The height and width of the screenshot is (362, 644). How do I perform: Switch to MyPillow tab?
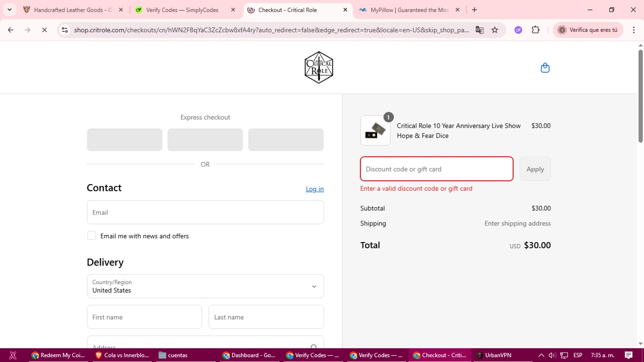[410, 9]
